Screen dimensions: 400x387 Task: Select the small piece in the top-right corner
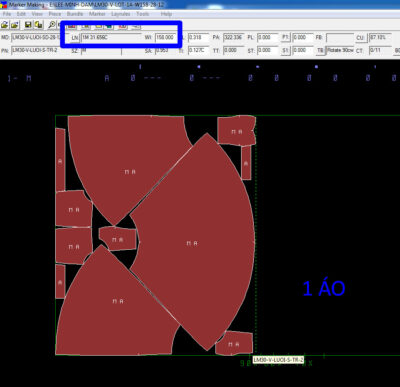236,130
